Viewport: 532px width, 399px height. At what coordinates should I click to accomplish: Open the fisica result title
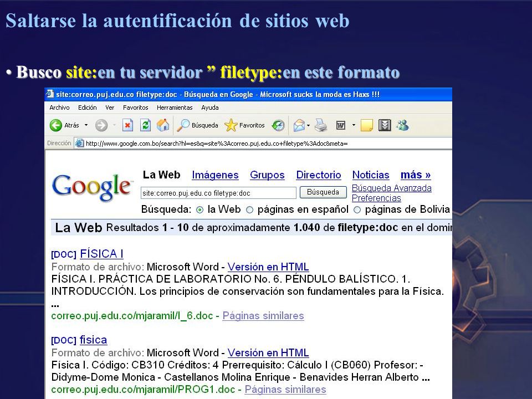click(93, 340)
